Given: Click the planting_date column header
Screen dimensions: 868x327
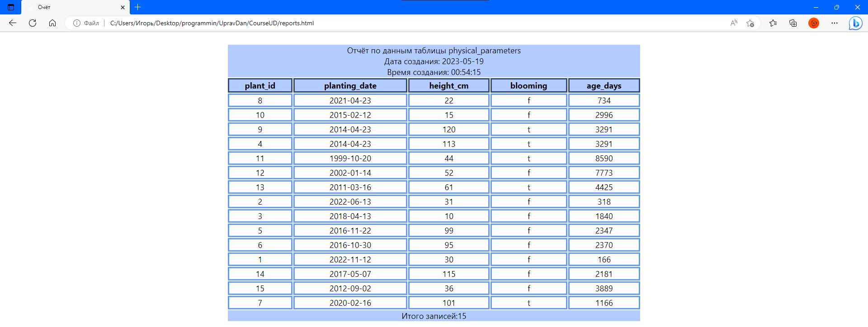Looking at the screenshot, I should pos(350,85).
